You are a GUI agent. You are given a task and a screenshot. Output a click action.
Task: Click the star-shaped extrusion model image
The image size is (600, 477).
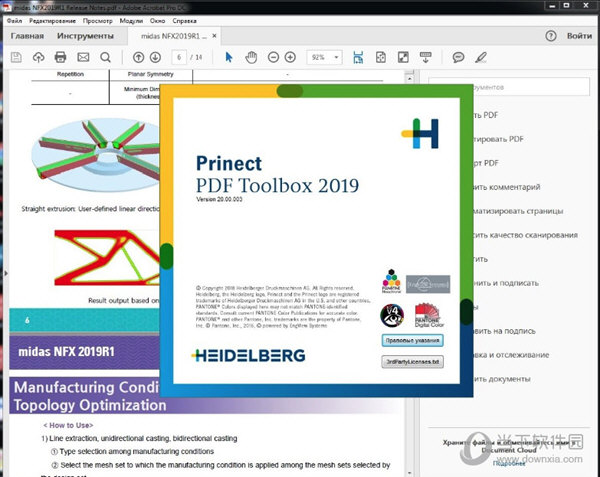(96, 155)
